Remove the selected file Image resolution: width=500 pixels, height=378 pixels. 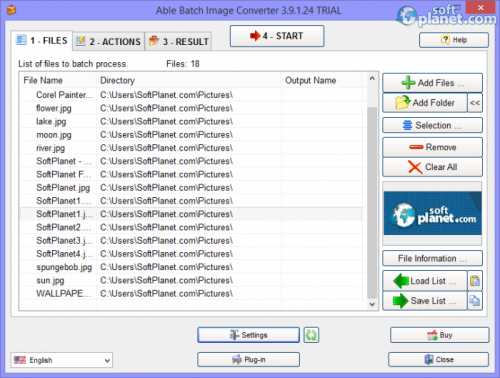[432, 147]
